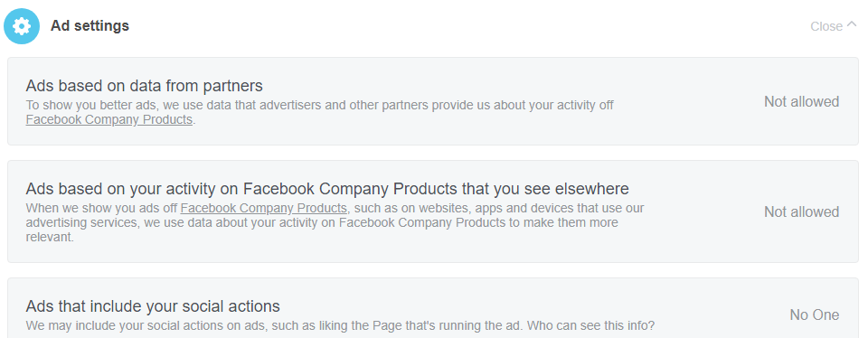Click the partner data ads description text
The height and width of the screenshot is (338, 868).
[319, 112]
